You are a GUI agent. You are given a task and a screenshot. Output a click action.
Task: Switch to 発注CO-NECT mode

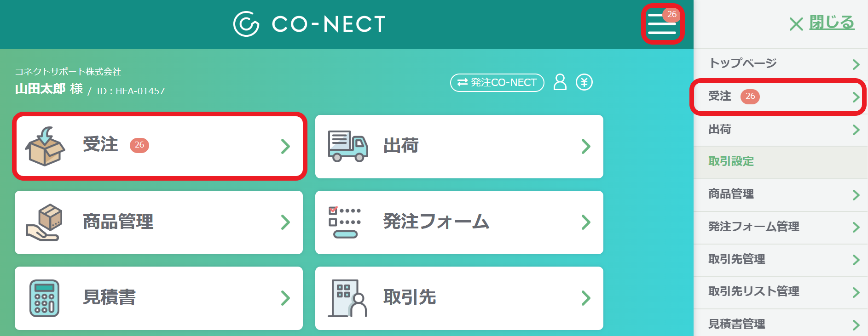click(x=496, y=83)
